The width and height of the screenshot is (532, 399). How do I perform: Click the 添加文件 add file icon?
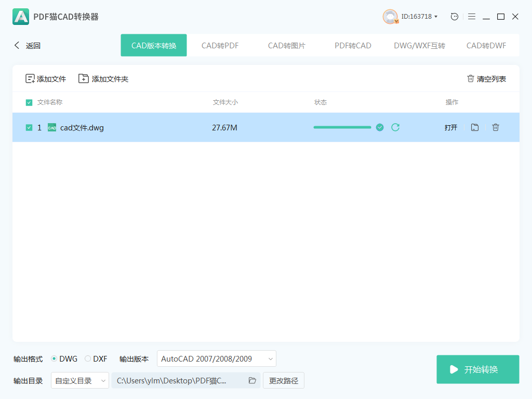tap(30, 78)
